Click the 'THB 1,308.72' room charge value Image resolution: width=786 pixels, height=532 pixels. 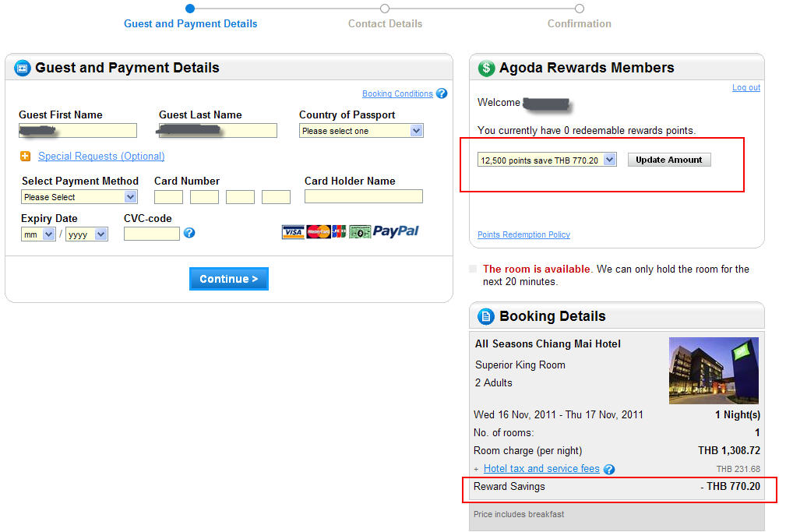[729, 451]
